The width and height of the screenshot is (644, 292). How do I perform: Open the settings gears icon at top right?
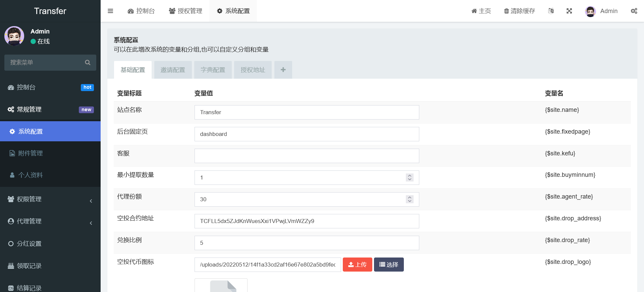pos(634,11)
